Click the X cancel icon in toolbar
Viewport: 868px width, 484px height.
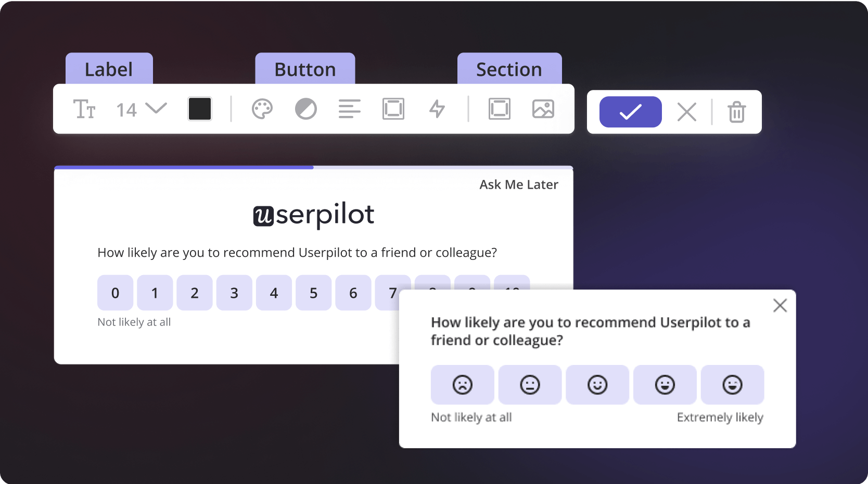click(687, 112)
